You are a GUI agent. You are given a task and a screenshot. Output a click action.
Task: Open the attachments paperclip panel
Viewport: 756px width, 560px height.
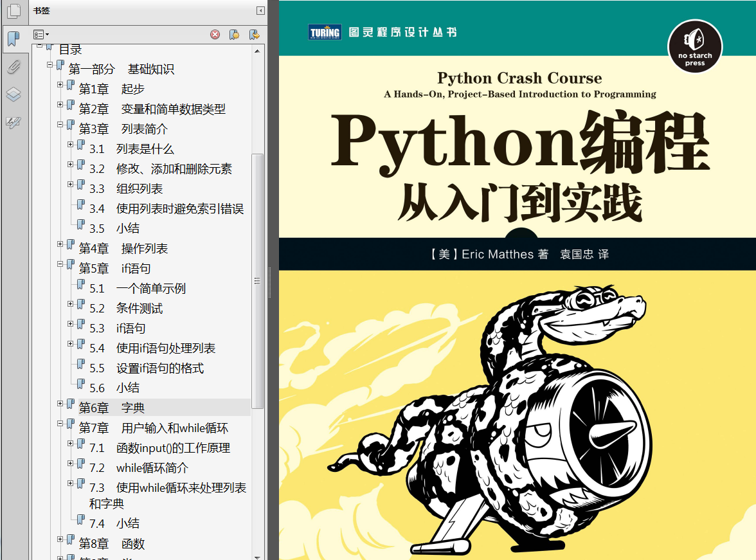tap(14, 67)
